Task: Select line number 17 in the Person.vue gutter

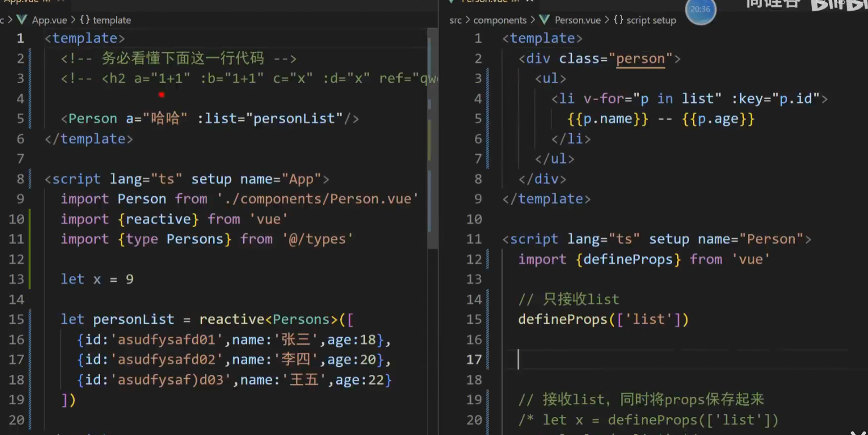Action: (x=474, y=360)
